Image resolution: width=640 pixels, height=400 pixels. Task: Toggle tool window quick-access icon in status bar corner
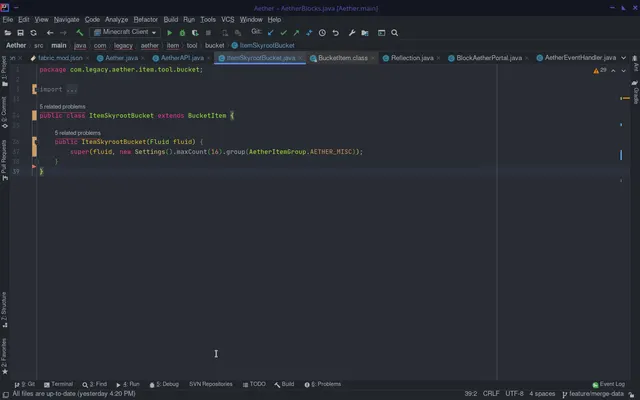tap(6, 394)
